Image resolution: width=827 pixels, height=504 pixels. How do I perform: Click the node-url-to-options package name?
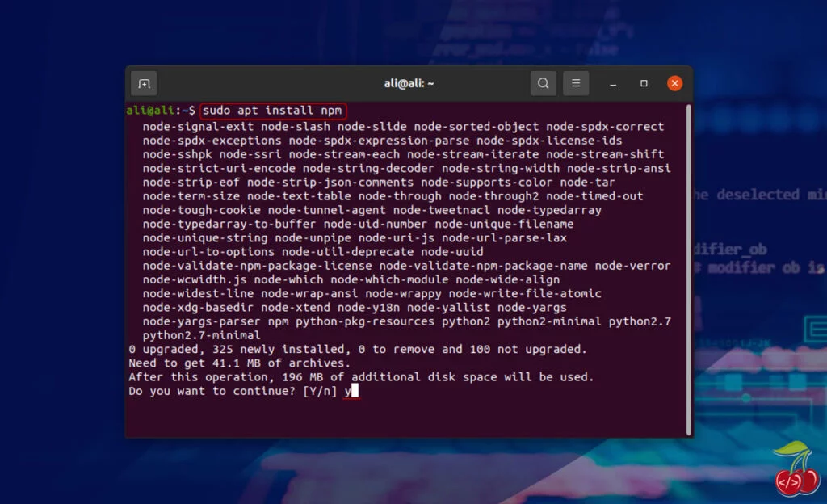click(x=208, y=252)
